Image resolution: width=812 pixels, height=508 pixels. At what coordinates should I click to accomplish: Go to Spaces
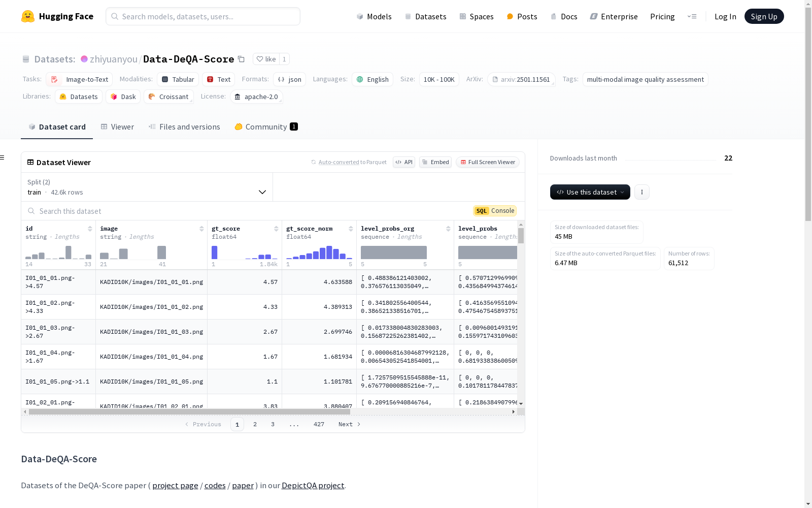click(477, 16)
